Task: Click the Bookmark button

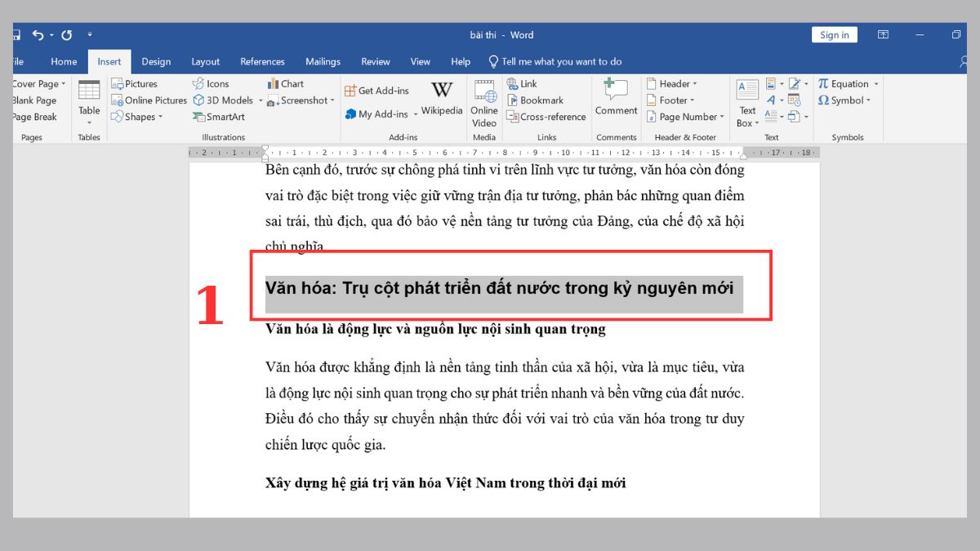Action: [535, 100]
